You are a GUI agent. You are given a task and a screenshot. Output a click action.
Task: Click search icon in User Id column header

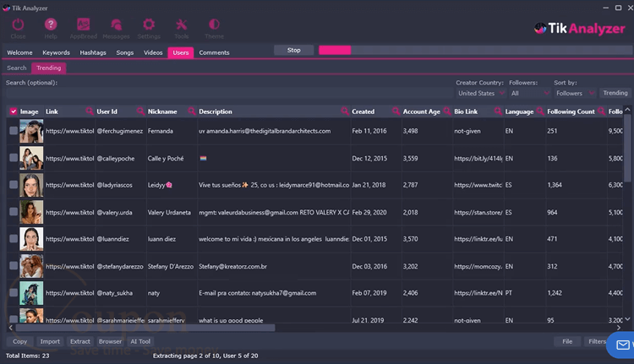(140, 111)
